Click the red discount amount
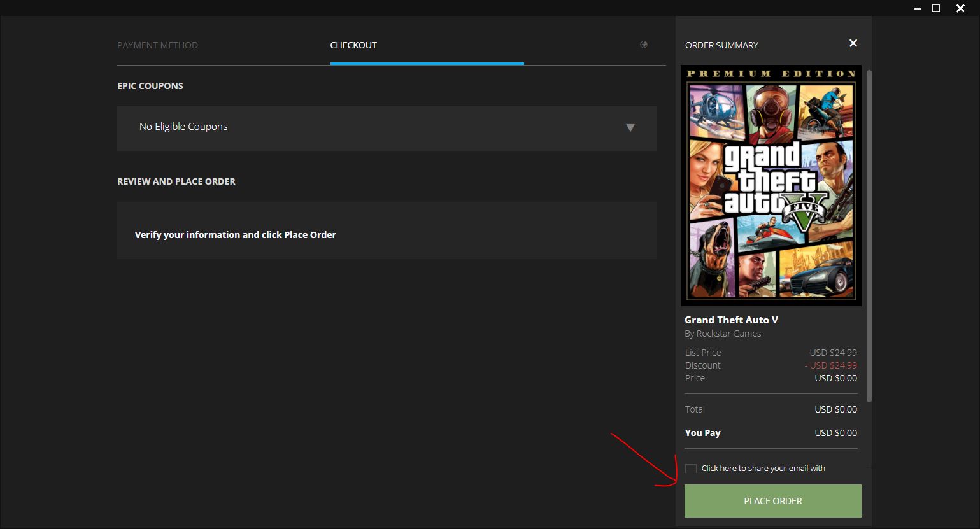This screenshot has width=980, height=529. 830,365
